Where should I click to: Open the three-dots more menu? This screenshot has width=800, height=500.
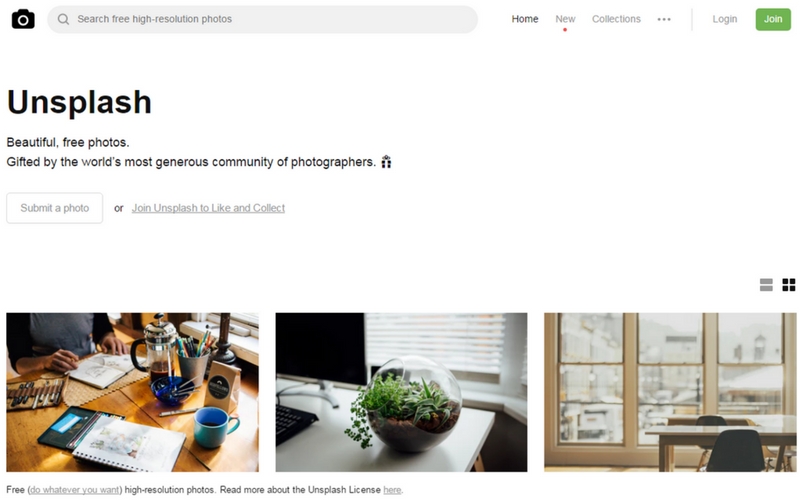(664, 19)
